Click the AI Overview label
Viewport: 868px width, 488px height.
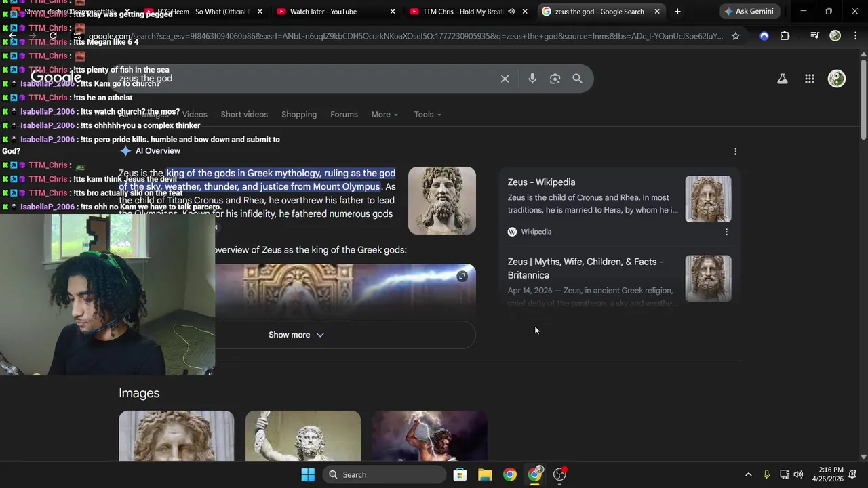tap(158, 151)
